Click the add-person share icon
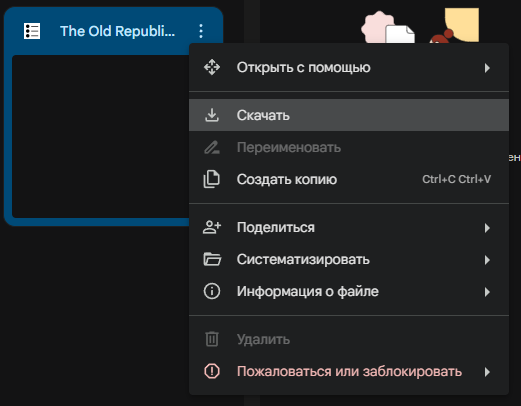 [212, 227]
